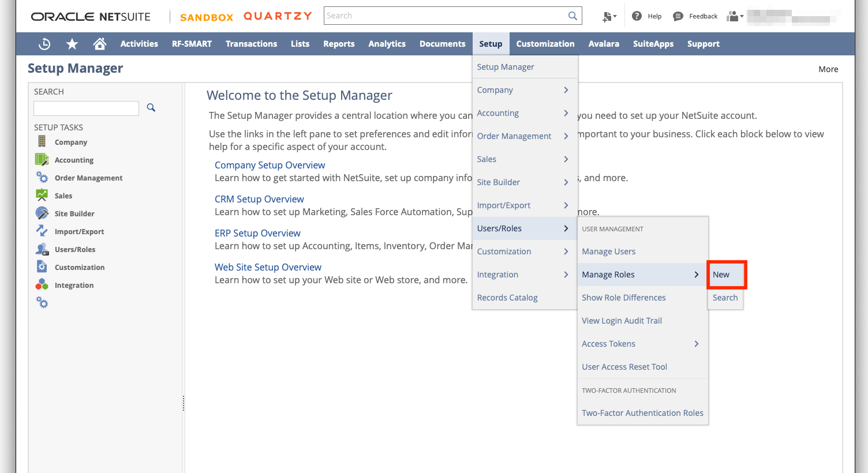868x473 pixels.
Task: Select Search under Manage Roles
Action: tap(725, 298)
